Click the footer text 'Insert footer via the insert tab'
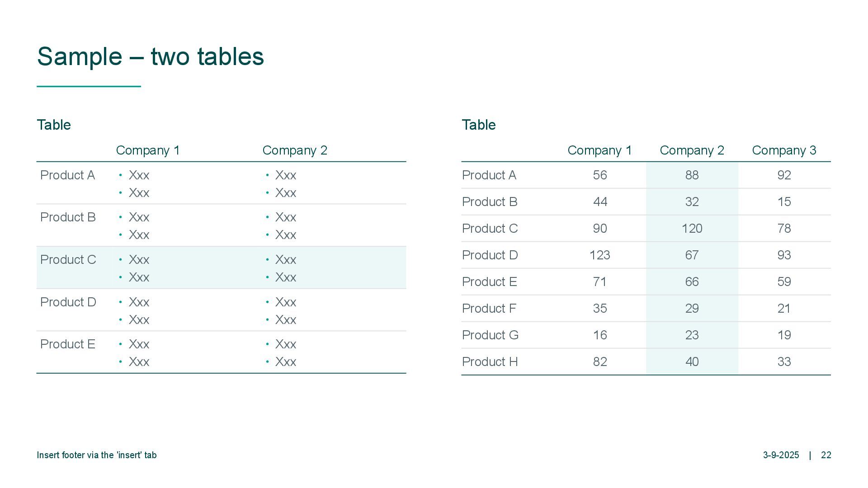 pyautogui.click(x=97, y=455)
